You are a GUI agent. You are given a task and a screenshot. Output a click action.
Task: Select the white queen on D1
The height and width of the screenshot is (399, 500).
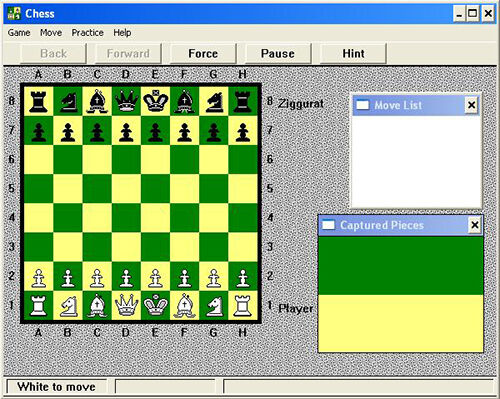(x=126, y=305)
